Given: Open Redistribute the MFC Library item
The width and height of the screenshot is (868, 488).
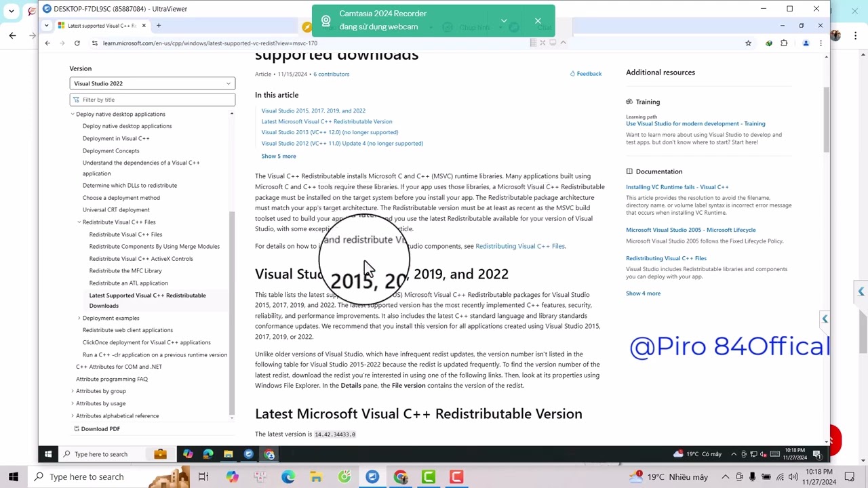Looking at the screenshot, I should tap(125, 271).
